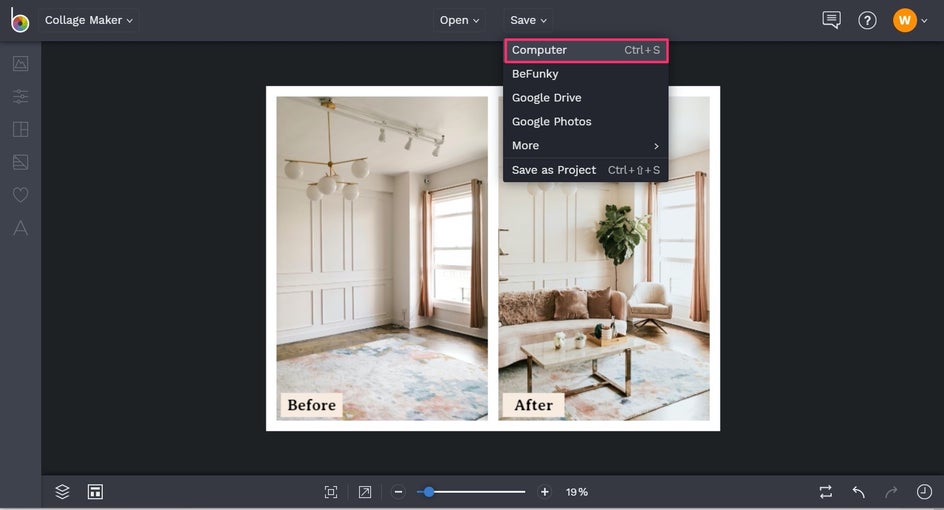Choose Computer in the Save menu
The width and height of the screenshot is (944, 510).
pos(585,50)
